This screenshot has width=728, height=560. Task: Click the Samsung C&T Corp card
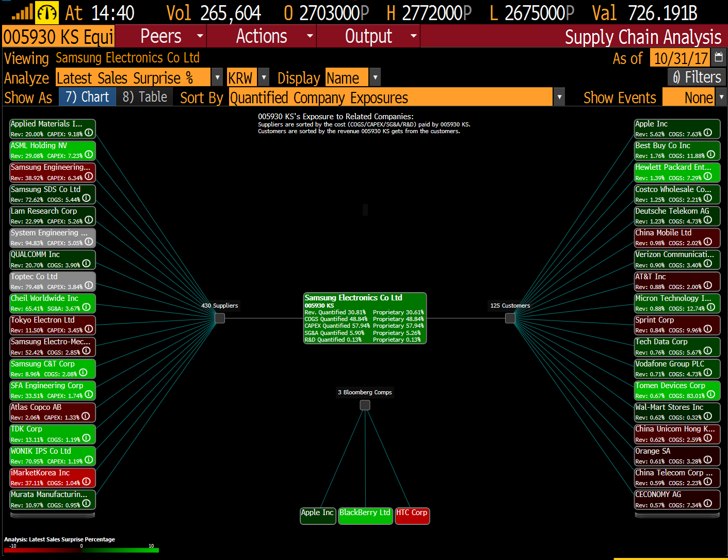[53, 369]
